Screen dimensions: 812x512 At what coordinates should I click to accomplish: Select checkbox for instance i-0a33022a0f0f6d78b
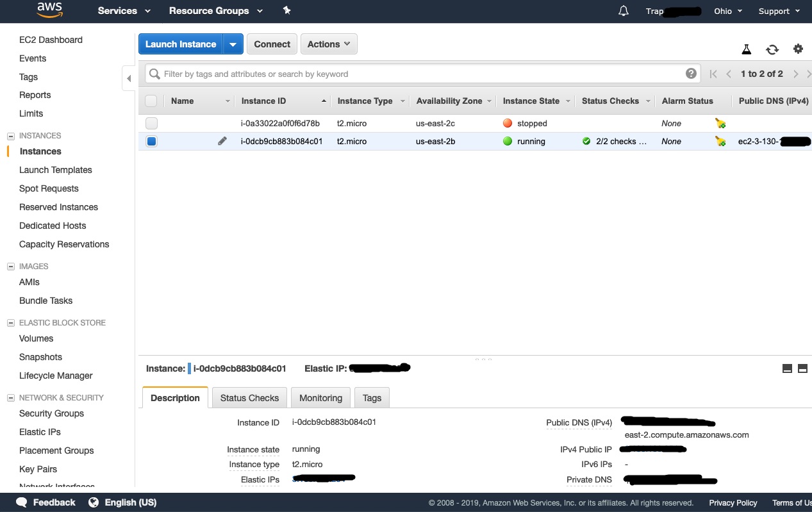(x=151, y=123)
